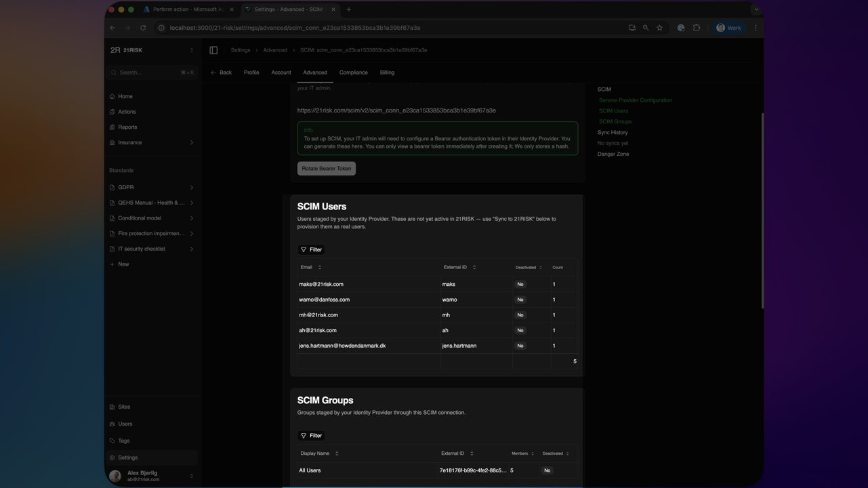Screen dimensions: 868x488
Task: Toggle the sidebar panel icon
Action: click(x=213, y=50)
